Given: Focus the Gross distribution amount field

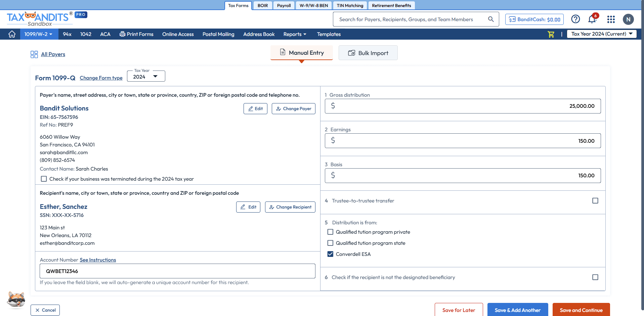Looking at the screenshot, I should [x=463, y=106].
